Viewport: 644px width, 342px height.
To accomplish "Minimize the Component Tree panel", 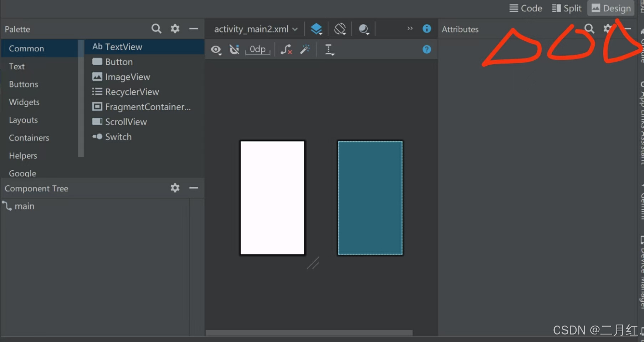I will [194, 188].
